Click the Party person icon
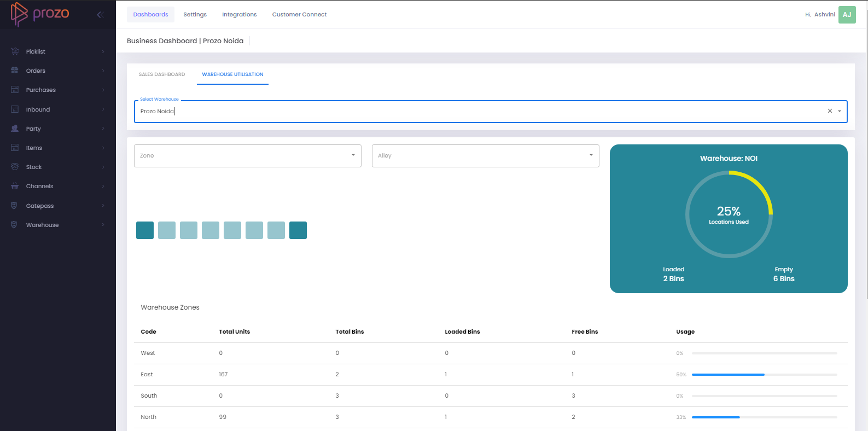This screenshot has height=431, width=868. (x=15, y=129)
